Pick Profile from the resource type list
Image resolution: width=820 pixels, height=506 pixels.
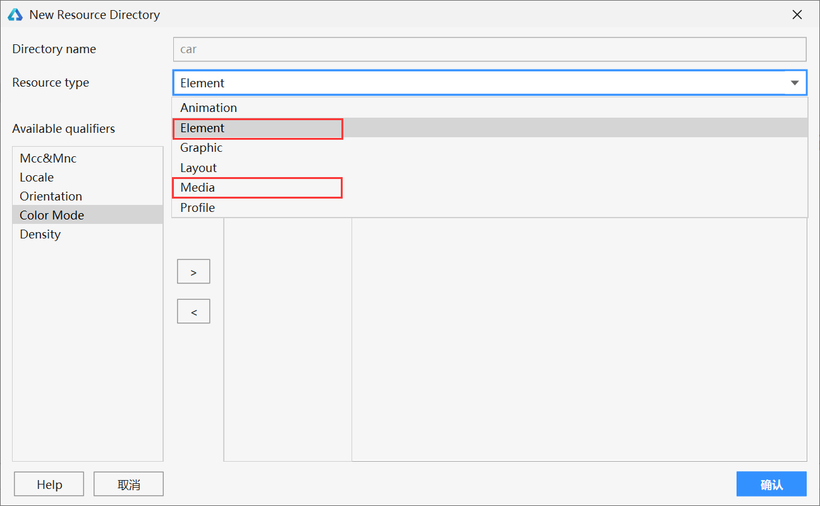tap(489, 208)
